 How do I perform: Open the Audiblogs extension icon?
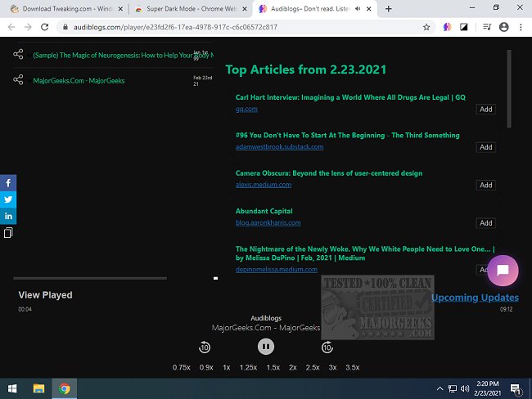click(x=447, y=27)
